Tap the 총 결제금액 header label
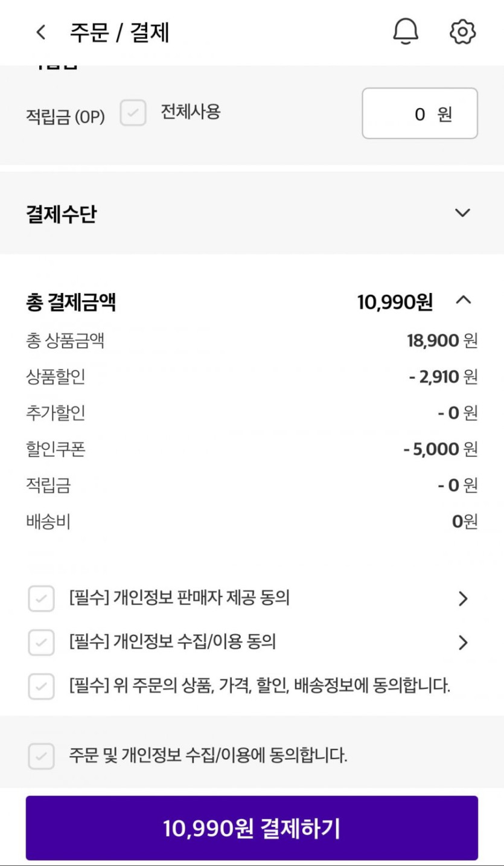 [x=71, y=302]
